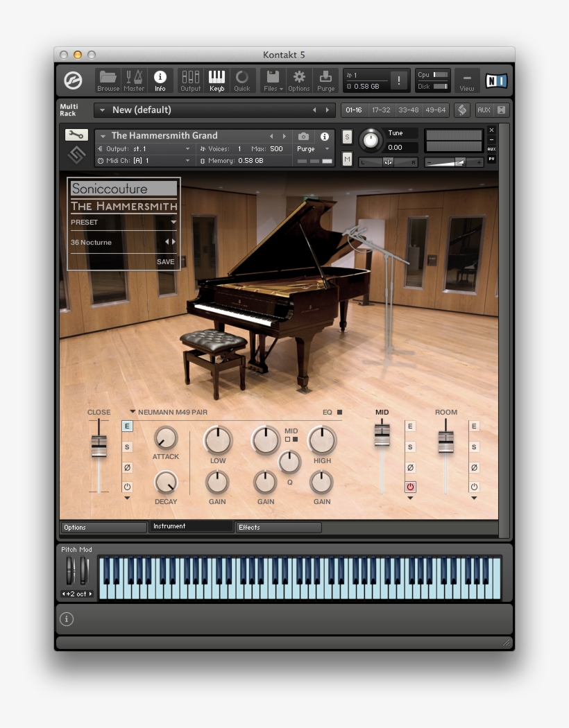
Task: Switch to the Effects tab
Action: (278, 527)
